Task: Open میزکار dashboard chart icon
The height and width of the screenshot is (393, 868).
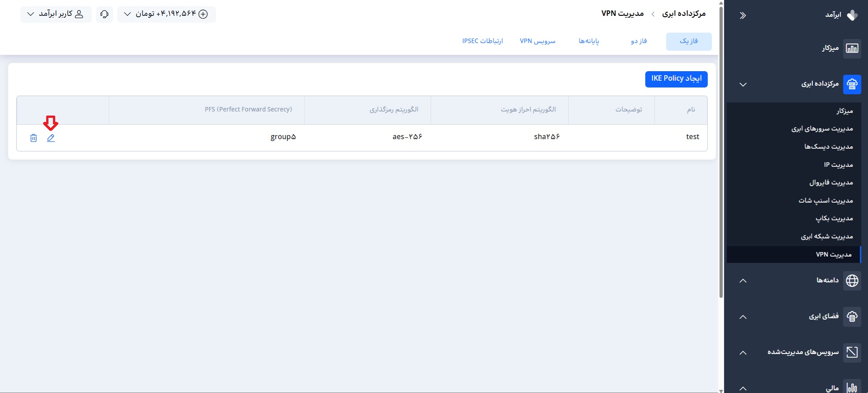Action: point(852,49)
